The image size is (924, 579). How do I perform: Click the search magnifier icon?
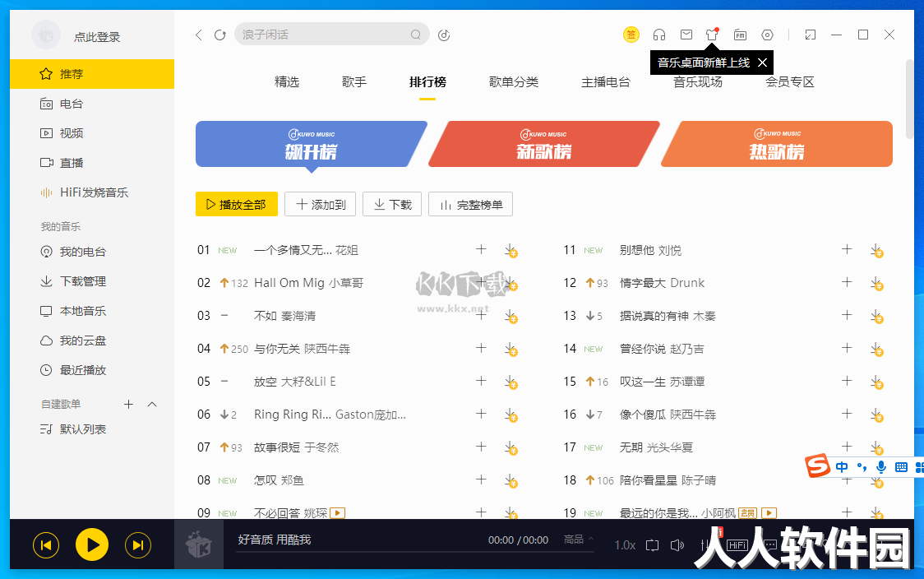(415, 35)
